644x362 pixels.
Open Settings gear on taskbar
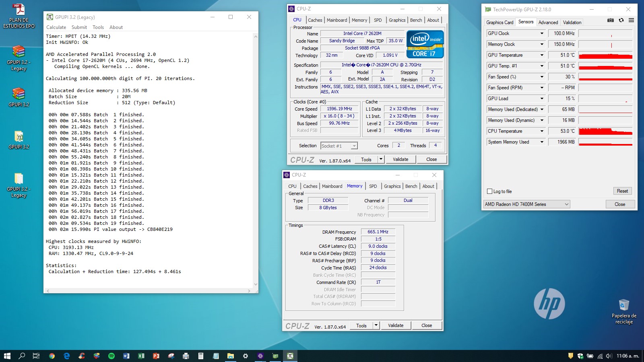point(246,356)
